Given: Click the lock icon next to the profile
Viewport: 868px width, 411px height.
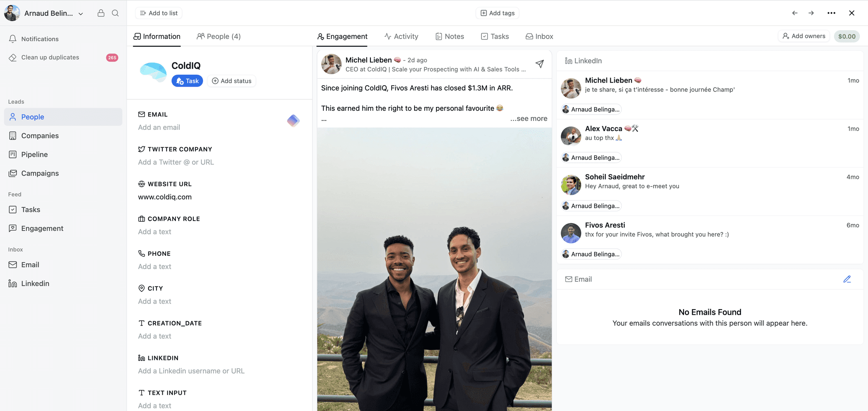Looking at the screenshot, I should (101, 13).
